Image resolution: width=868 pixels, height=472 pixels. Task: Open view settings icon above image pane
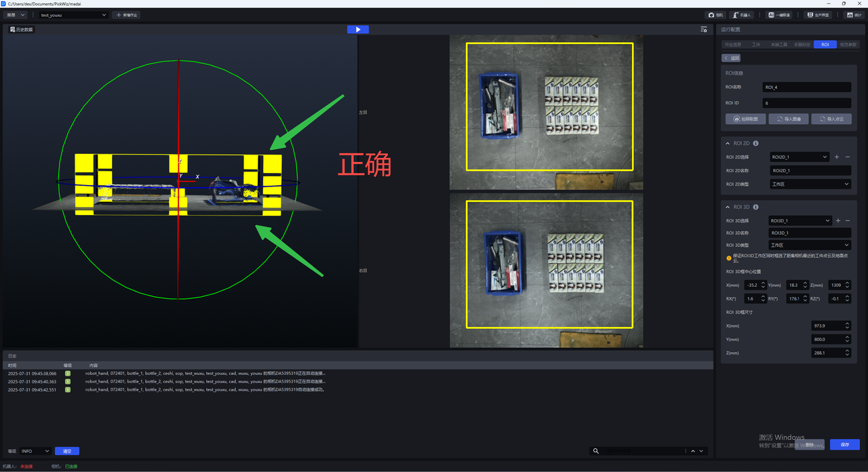704,29
